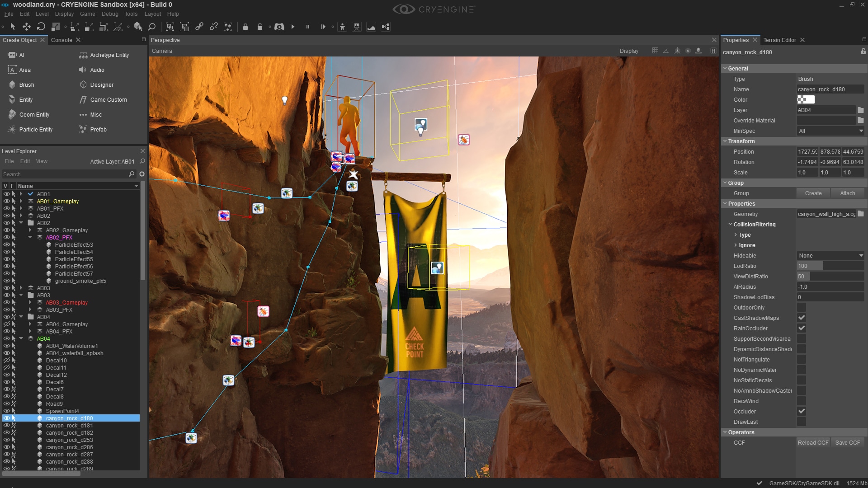This screenshot has height=488, width=868.
Task: Click the pause button in toolbar
Action: coord(308,27)
